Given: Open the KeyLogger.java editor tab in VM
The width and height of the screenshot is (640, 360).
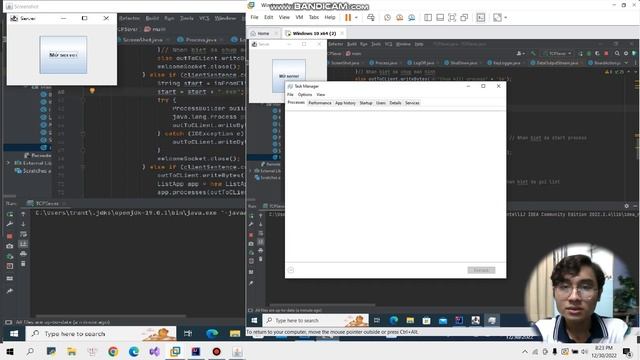Looking at the screenshot, I should coord(506,63).
